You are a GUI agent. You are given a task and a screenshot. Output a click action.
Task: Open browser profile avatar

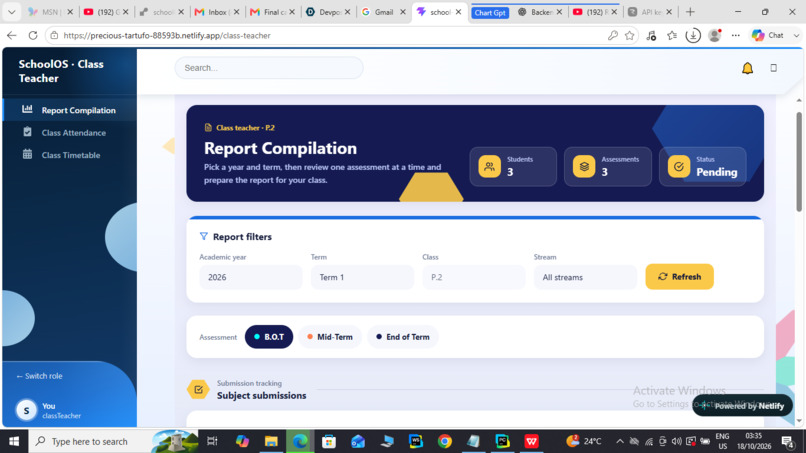pyautogui.click(x=715, y=35)
